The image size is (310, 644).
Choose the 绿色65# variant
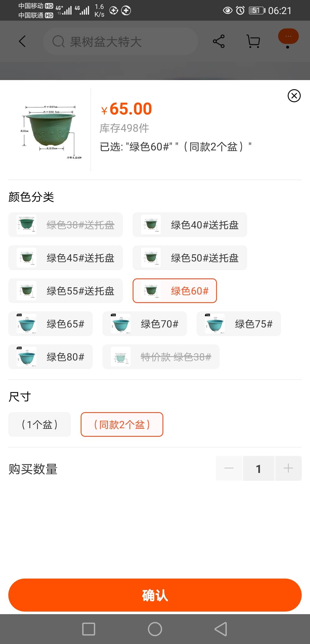click(51, 324)
